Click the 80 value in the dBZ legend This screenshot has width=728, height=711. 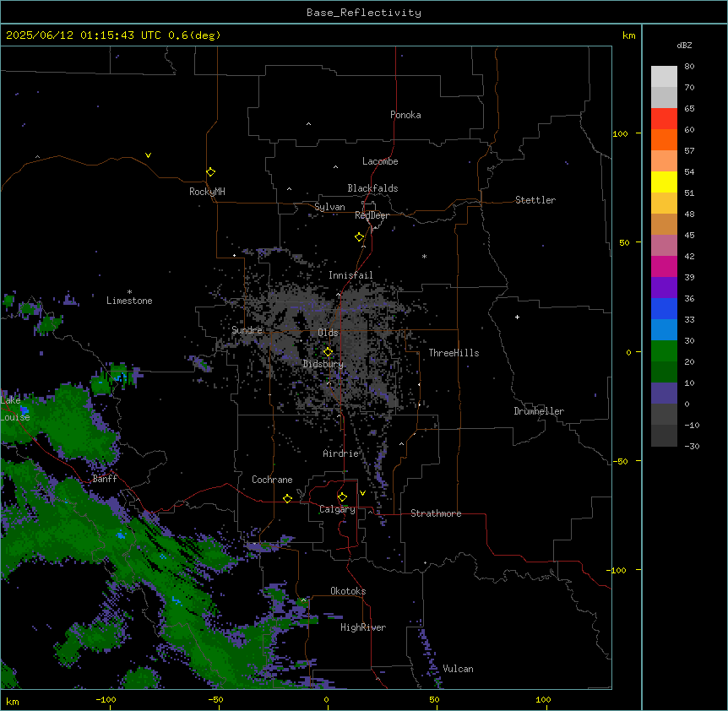point(689,67)
